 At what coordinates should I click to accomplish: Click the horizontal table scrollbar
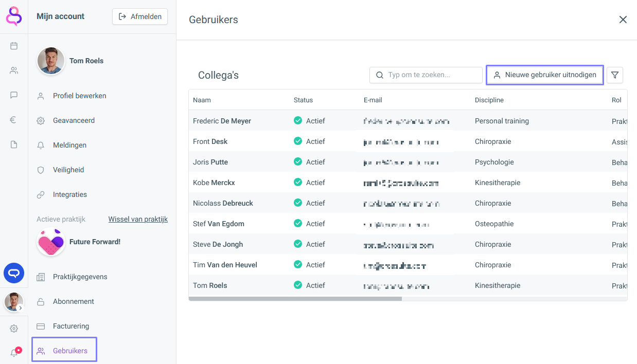click(295, 298)
